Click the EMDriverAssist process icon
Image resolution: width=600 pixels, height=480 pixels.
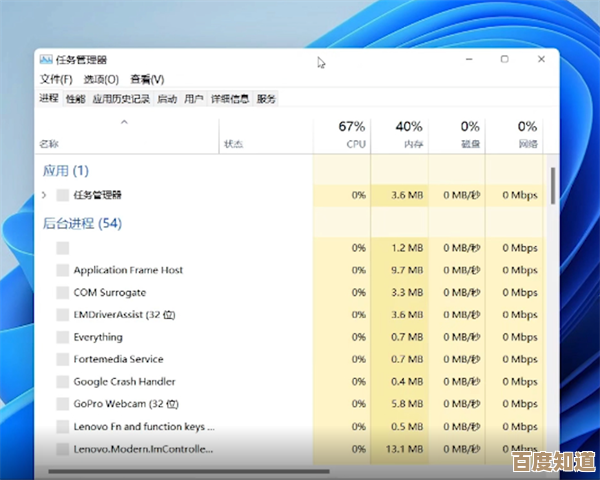point(63,315)
